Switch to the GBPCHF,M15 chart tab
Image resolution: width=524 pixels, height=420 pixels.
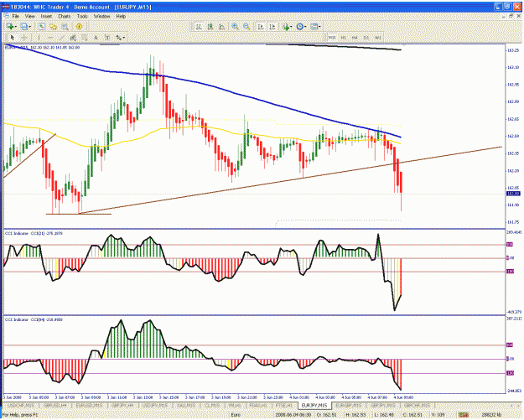pos(417,406)
